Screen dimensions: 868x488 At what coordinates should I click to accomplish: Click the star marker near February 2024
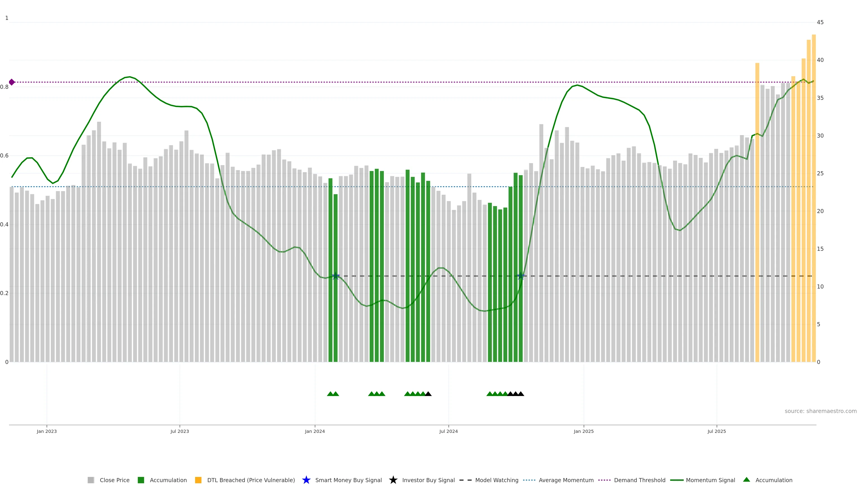(x=335, y=276)
